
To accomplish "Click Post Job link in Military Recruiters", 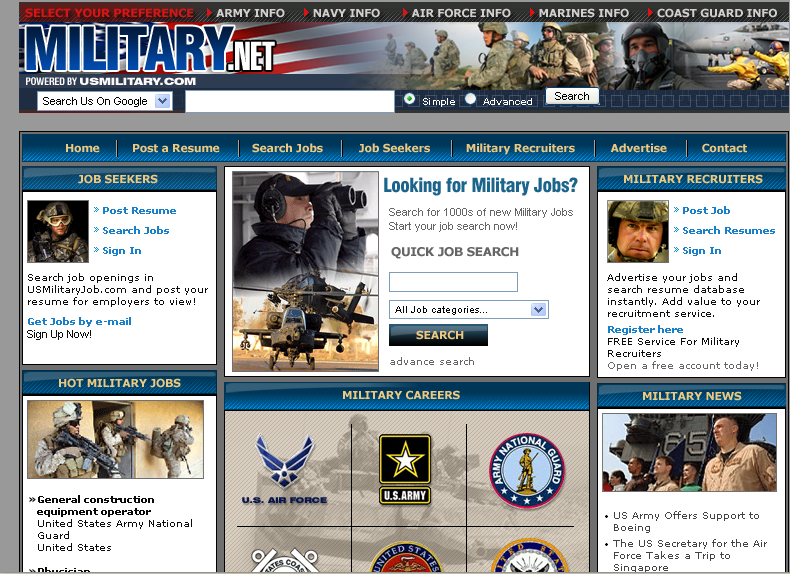I will [706, 210].
